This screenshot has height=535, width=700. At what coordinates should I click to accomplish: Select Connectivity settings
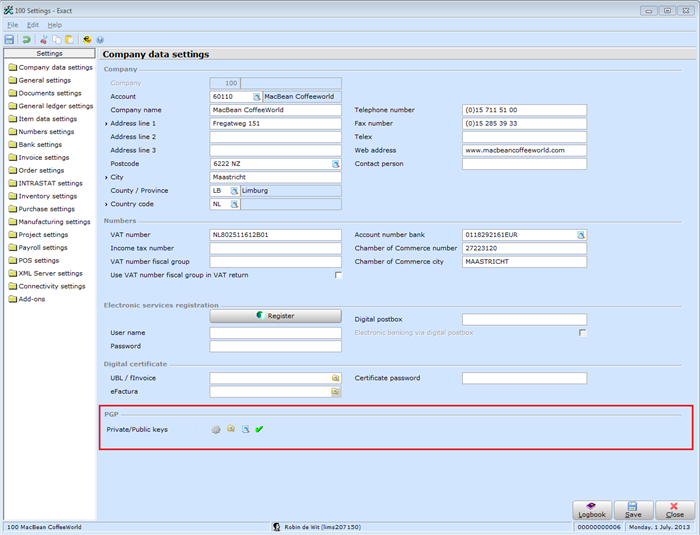(x=47, y=286)
